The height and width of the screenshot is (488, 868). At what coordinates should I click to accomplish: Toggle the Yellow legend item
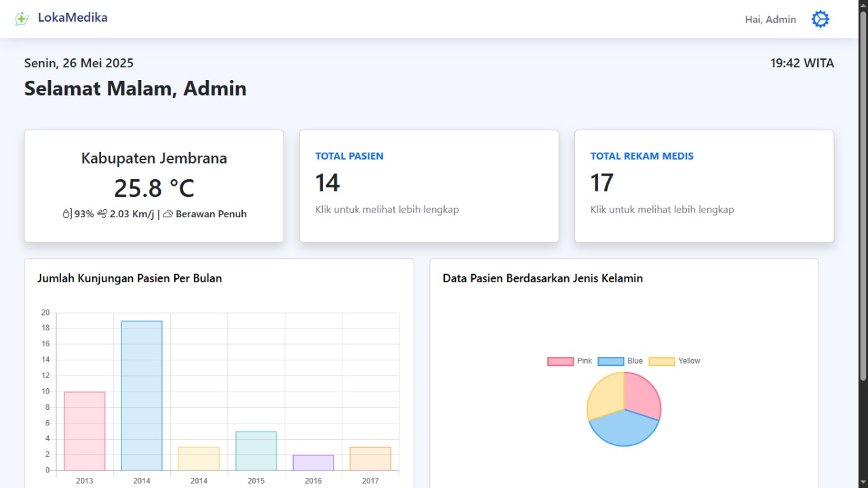[674, 361]
